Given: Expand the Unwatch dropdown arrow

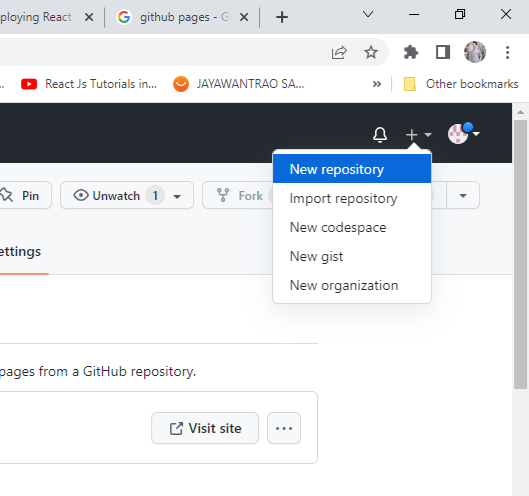Looking at the screenshot, I should (177, 196).
